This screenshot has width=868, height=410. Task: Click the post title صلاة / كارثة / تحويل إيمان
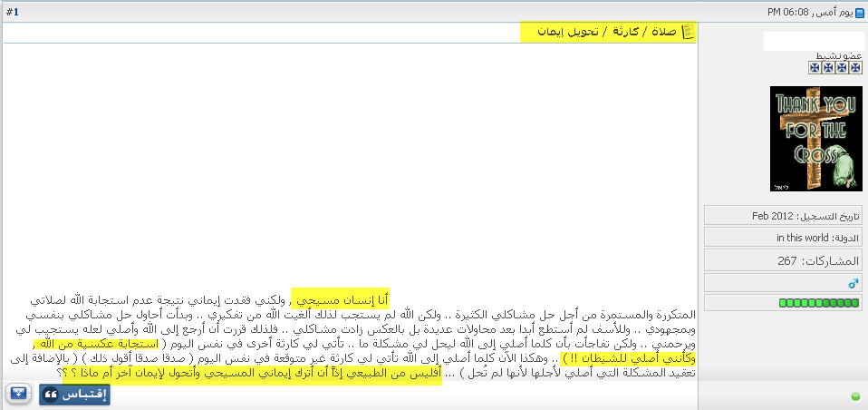pos(612,33)
